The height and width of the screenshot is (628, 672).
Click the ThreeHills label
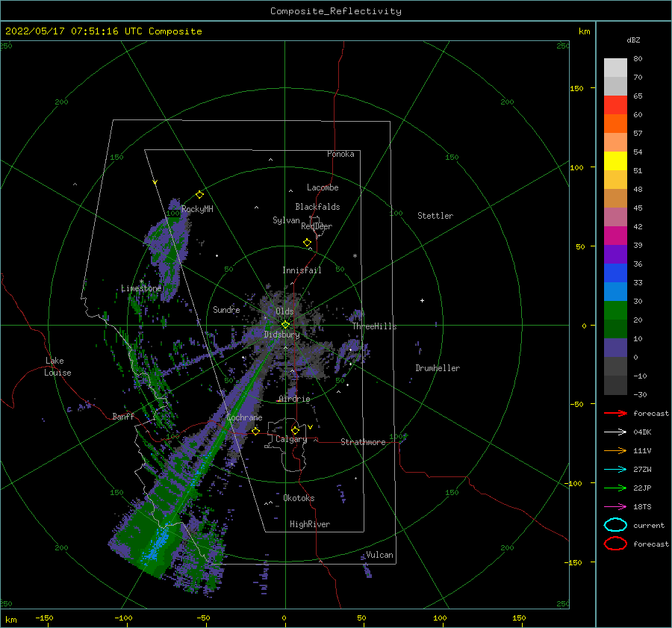pos(374,326)
